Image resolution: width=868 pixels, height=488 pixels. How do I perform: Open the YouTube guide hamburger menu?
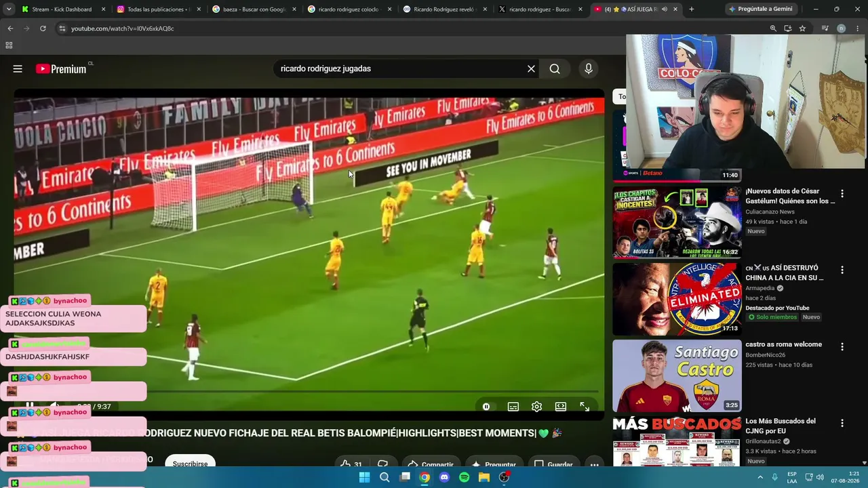click(18, 68)
